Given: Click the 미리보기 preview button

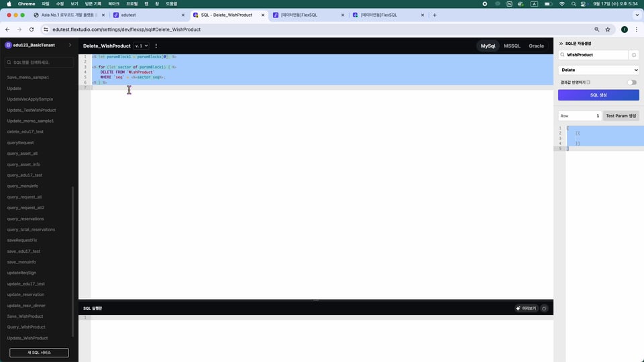Looking at the screenshot, I should [526, 308].
